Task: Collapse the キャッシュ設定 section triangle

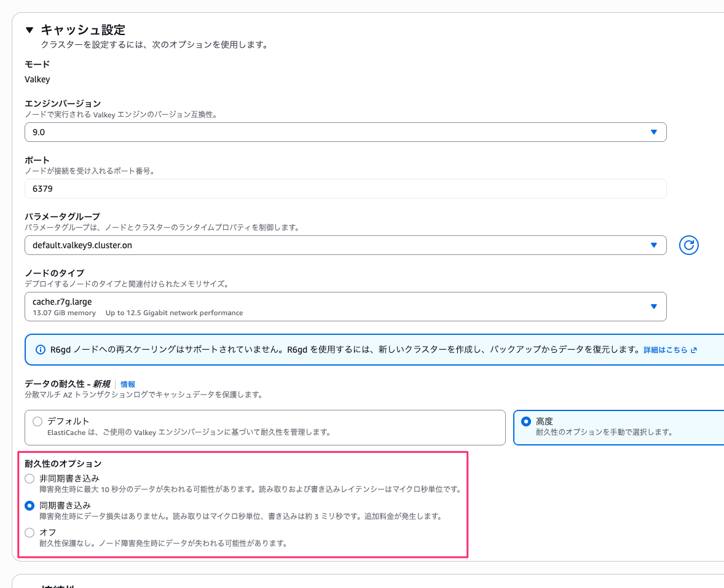Action: tap(30, 30)
